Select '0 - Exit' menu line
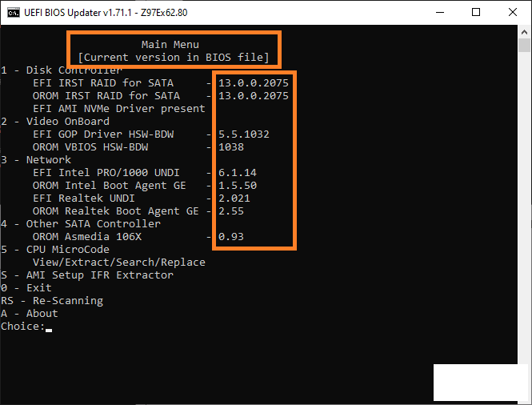The height and width of the screenshot is (405, 532). pyautogui.click(x=26, y=288)
